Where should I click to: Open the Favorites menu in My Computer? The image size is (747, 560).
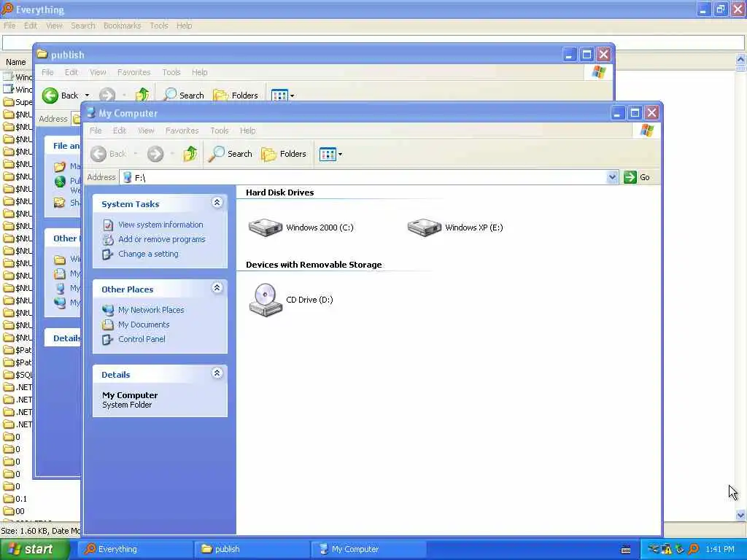182,131
